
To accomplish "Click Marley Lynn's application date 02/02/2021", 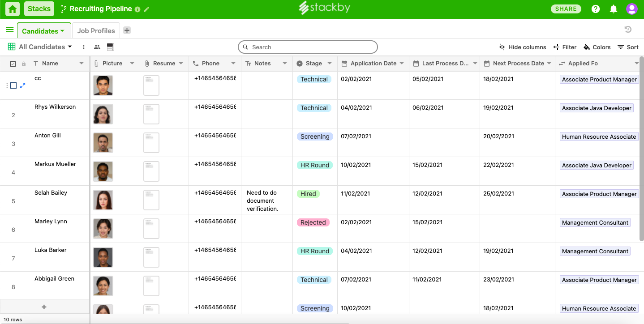I will pyautogui.click(x=356, y=222).
